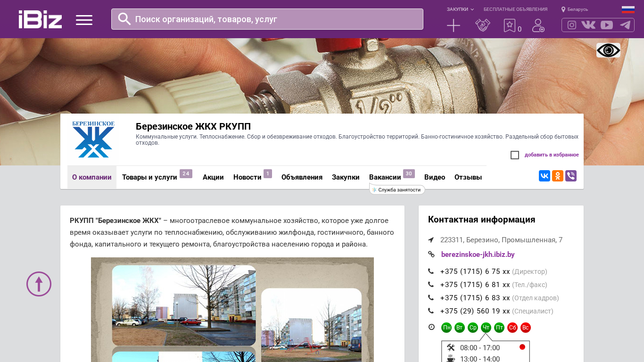Open the Объявления tab

pyautogui.click(x=302, y=177)
